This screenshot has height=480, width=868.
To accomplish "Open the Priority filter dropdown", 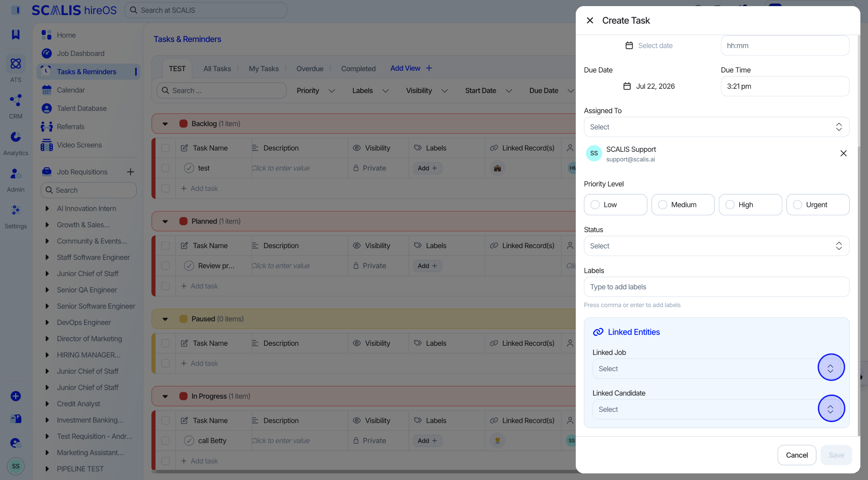I will tap(315, 91).
